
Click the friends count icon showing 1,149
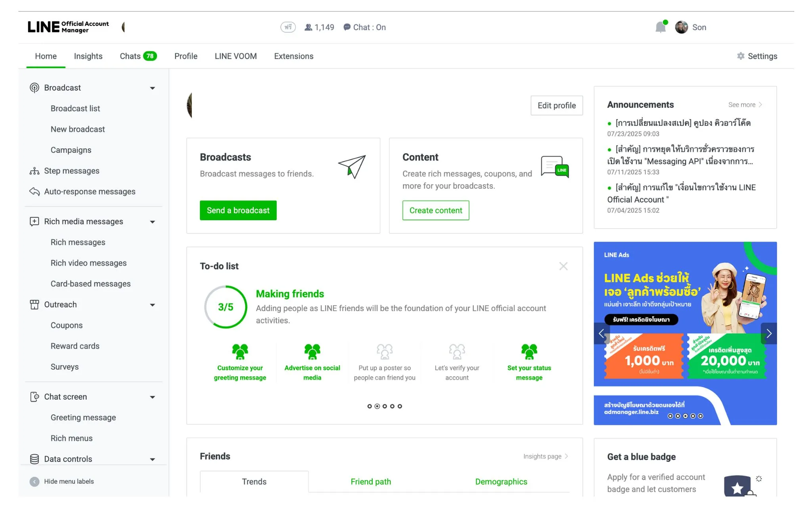308,27
